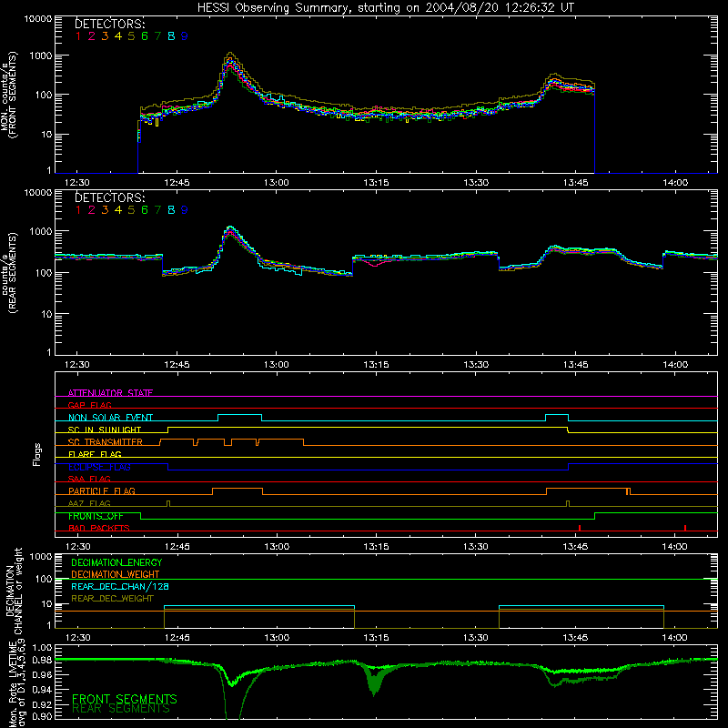Click the Flags vertical axis title
The image size is (728, 728).
click(x=37, y=454)
